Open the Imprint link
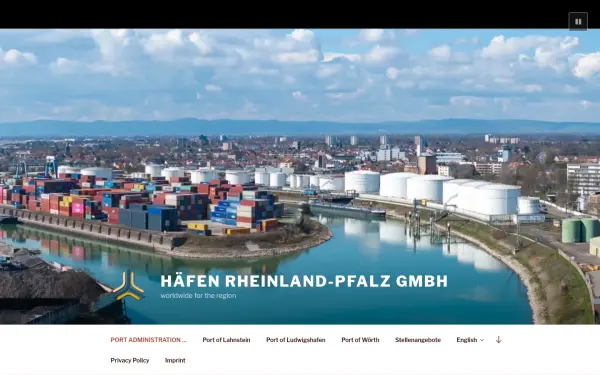 coord(175,360)
